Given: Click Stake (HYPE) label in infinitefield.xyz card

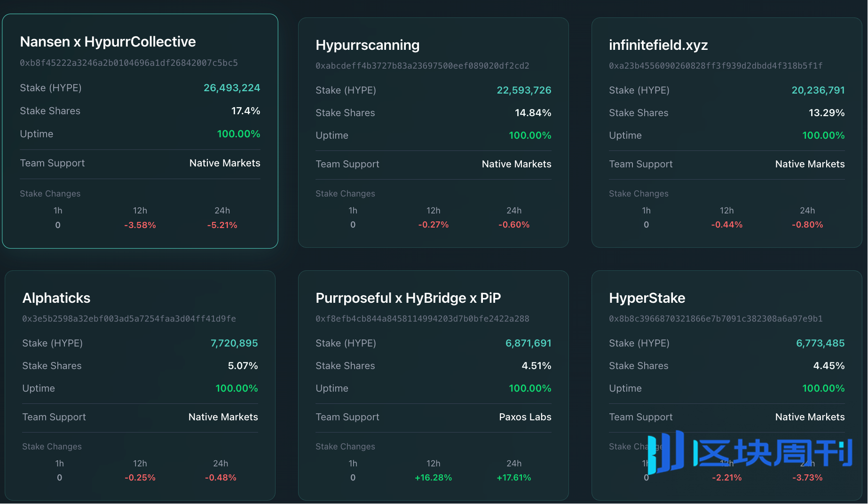Looking at the screenshot, I should (x=639, y=90).
